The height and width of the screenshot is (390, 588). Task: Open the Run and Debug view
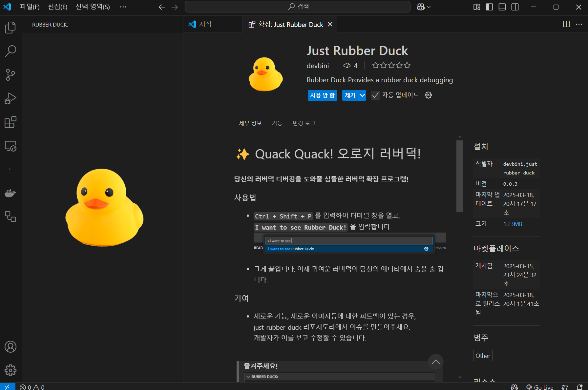10,98
